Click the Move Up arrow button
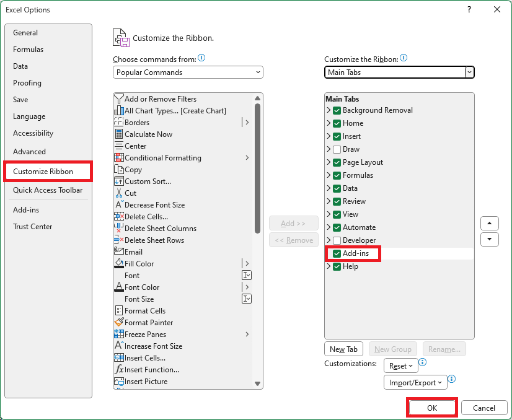Image resolution: width=512 pixels, height=420 pixels. coord(490,224)
